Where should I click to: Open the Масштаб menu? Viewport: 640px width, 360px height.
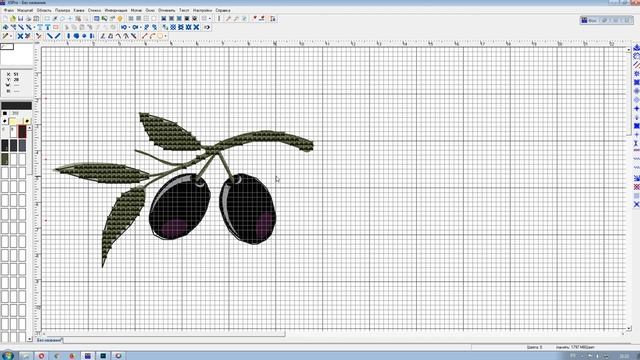25,10
